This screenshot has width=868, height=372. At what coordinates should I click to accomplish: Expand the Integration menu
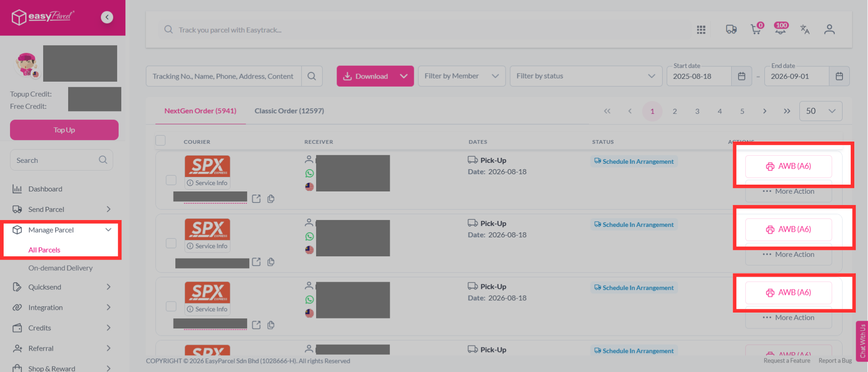[x=62, y=307]
